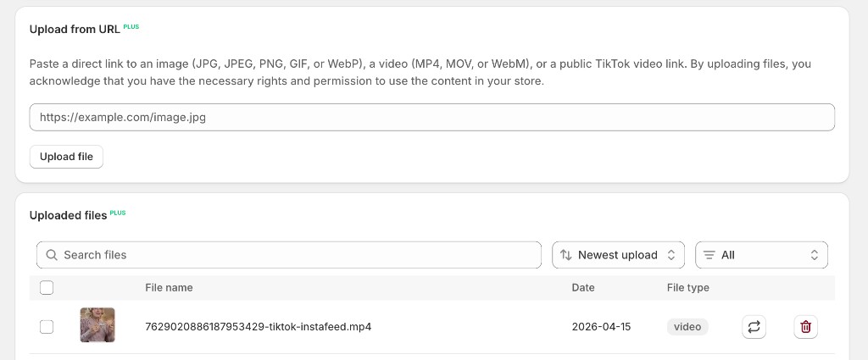The image size is (868, 360).
Task: Click the magnifier icon in Search files
Action: (51, 255)
